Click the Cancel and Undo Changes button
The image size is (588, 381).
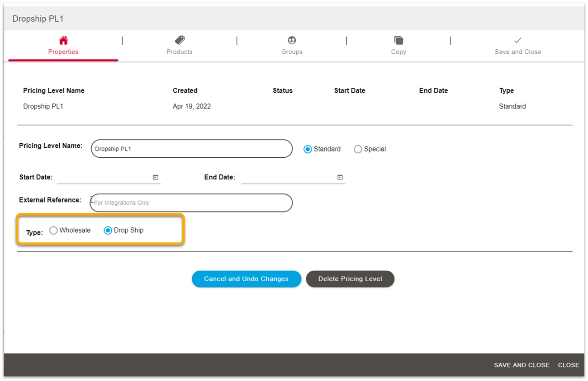pyautogui.click(x=246, y=279)
